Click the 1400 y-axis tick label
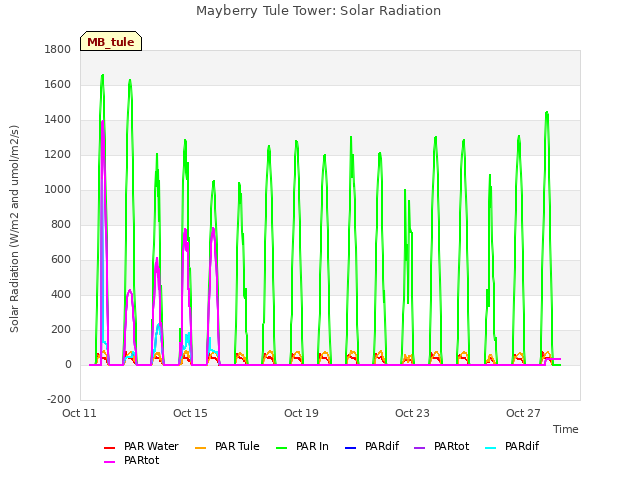 click(x=58, y=120)
